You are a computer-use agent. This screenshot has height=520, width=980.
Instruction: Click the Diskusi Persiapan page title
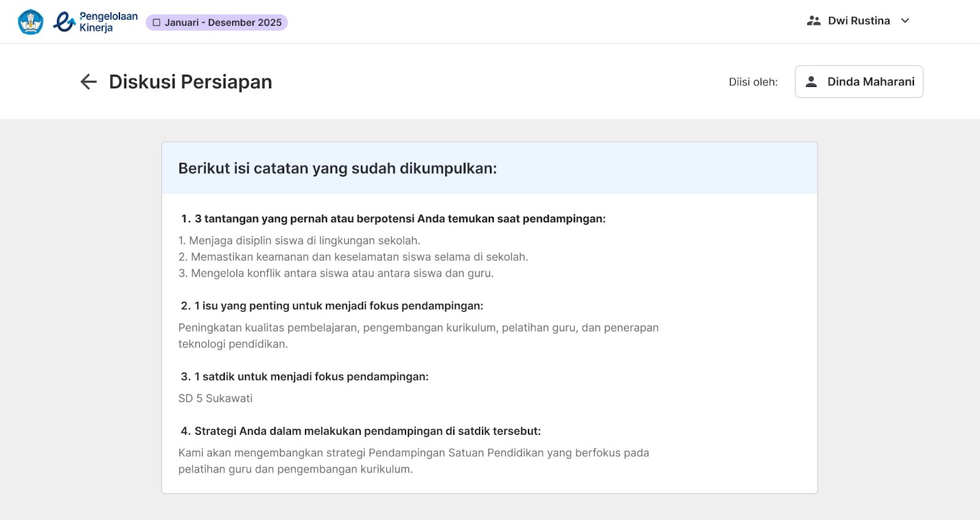[190, 81]
